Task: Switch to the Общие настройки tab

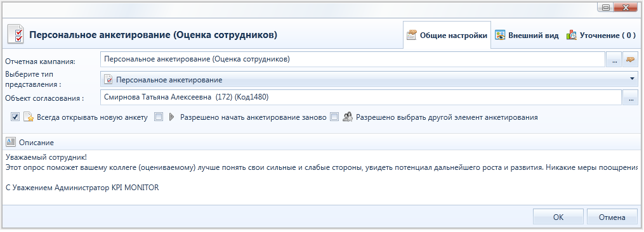Action: [x=447, y=35]
